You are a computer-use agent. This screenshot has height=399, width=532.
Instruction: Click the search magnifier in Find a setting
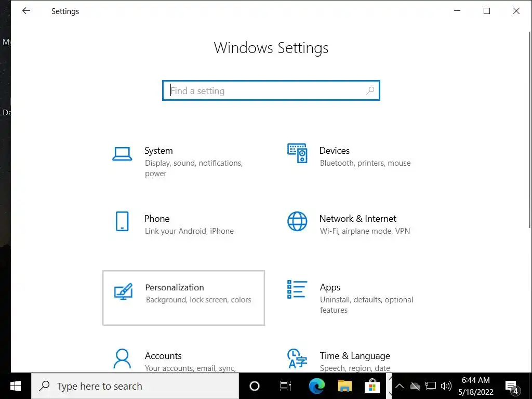tap(370, 90)
